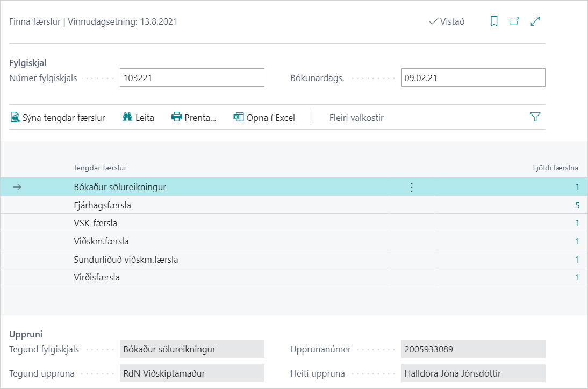This screenshot has width=588, height=389.
Task: Open page in new window icon
Action: [514, 21]
